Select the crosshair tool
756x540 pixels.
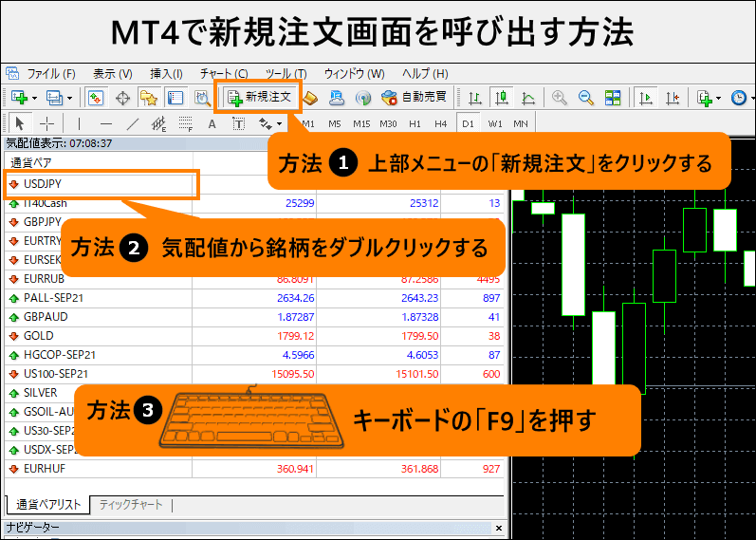click(47, 124)
